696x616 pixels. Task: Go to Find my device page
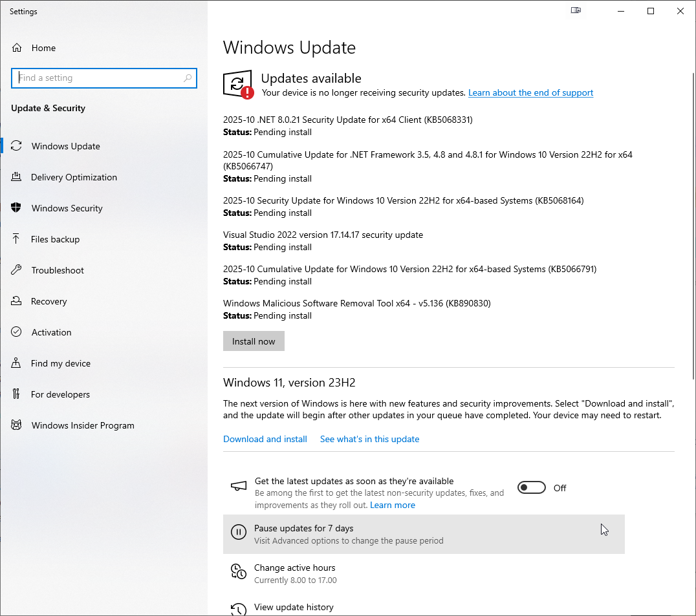(x=60, y=363)
